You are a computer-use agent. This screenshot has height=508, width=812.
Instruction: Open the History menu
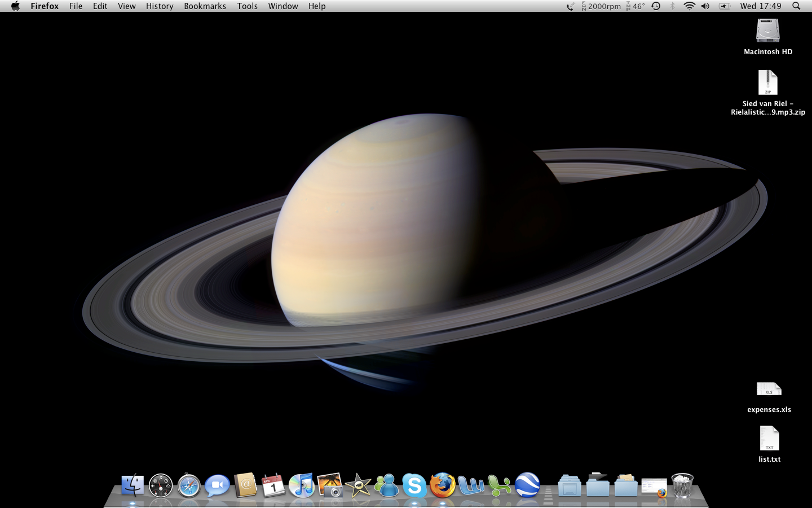[160, 6]
